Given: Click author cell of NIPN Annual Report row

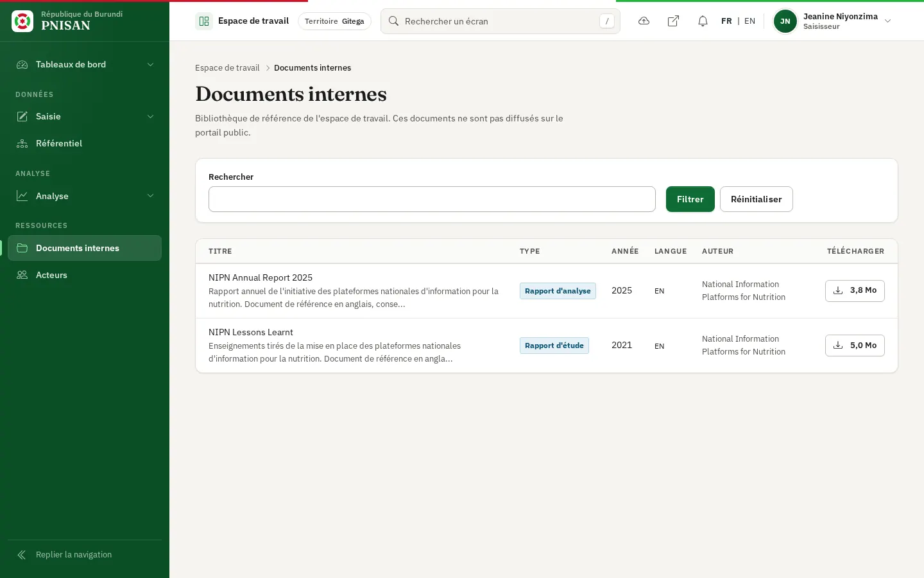Looking at the screenshot, I should [x=744, y=291].
